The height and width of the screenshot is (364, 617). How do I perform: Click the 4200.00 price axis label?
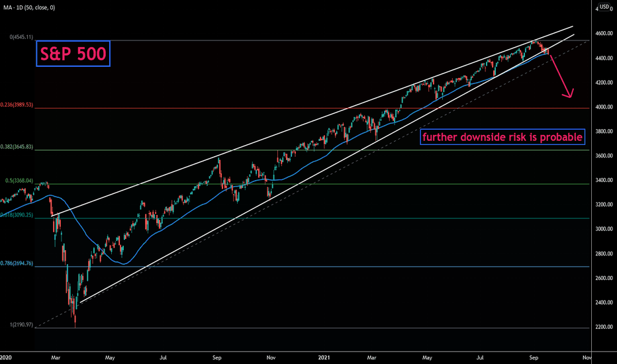[x=604, y=83]
